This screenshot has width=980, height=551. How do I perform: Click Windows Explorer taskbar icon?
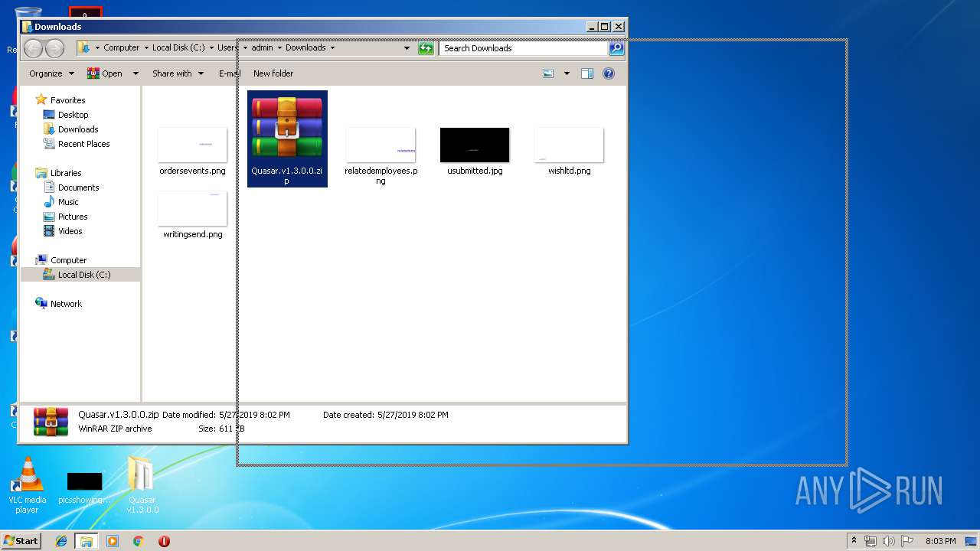[x=86, y=541]
